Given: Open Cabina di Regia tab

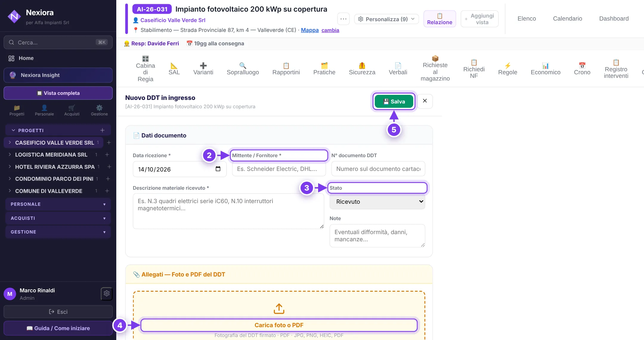Looking at the screenshot, I should point(145,69).
